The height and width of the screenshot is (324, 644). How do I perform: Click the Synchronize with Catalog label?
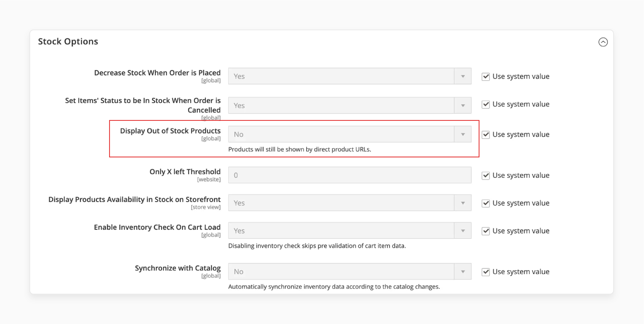(x=178, y=268)
